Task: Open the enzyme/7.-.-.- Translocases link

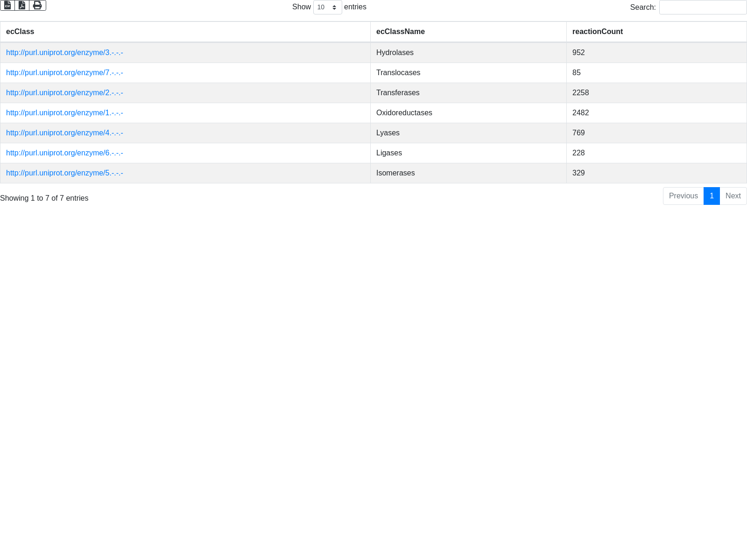Action: point(64,73)
